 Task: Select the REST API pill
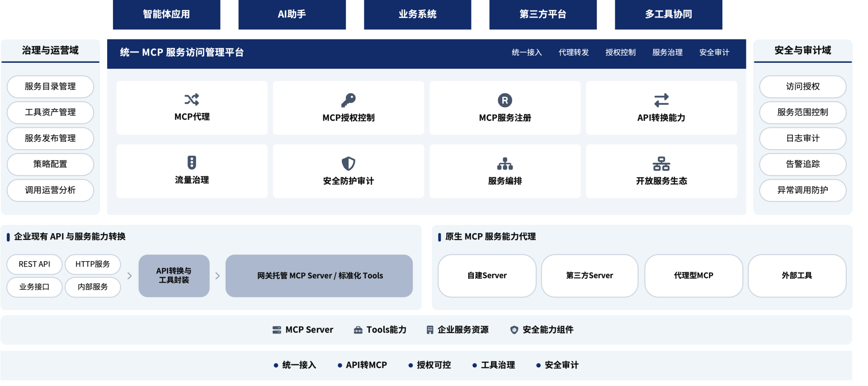(34, 264)
